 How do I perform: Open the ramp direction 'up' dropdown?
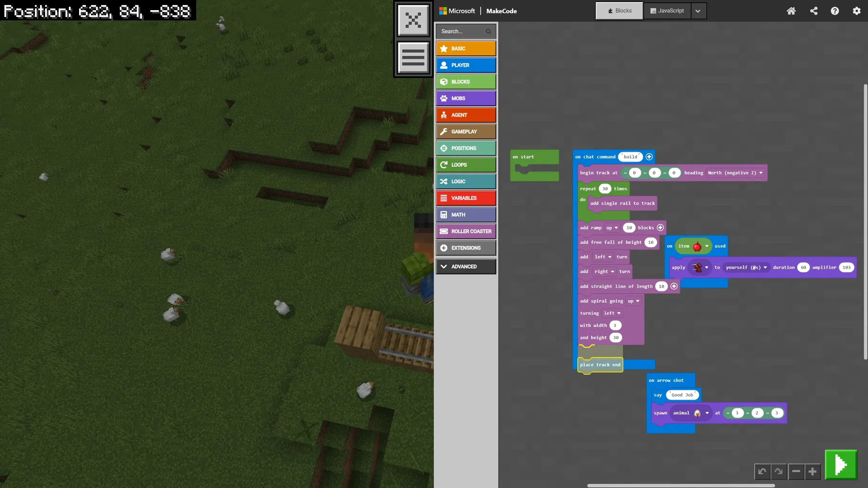click(x=612, y=228)
